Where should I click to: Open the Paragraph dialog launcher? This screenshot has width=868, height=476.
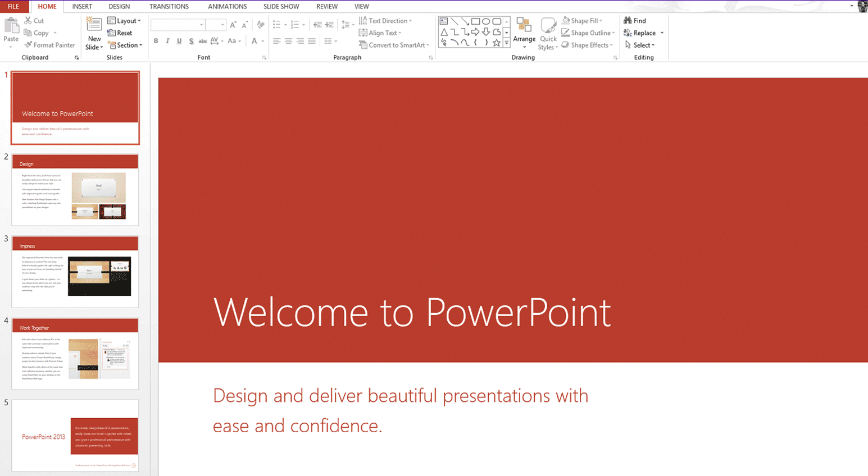pyautogui.click(x=431, y=58)
